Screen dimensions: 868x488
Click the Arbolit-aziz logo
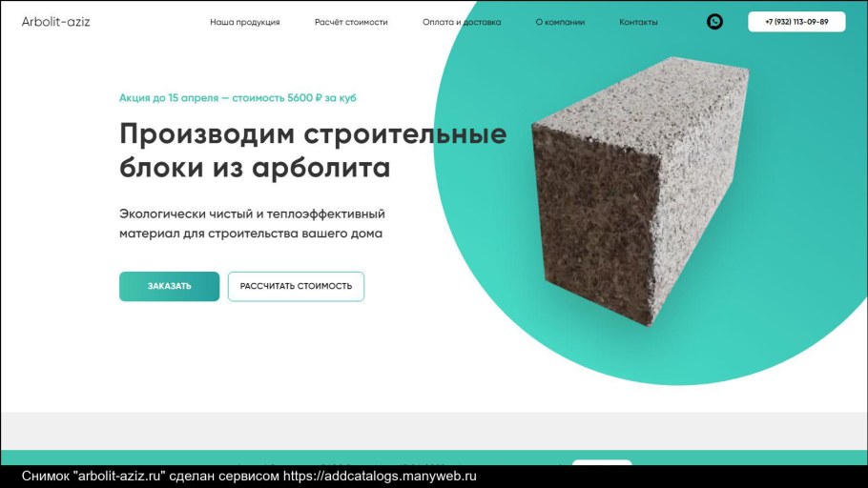coord(55,22)
